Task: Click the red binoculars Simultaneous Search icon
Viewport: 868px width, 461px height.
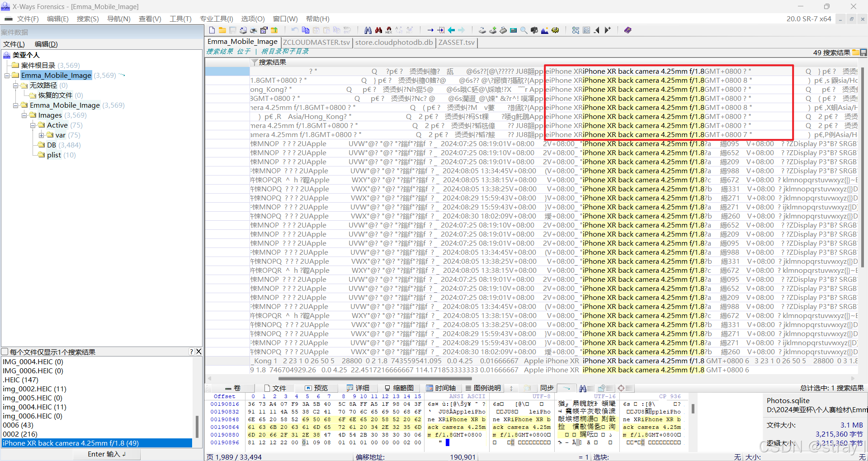Action: (x=378, y=30)
